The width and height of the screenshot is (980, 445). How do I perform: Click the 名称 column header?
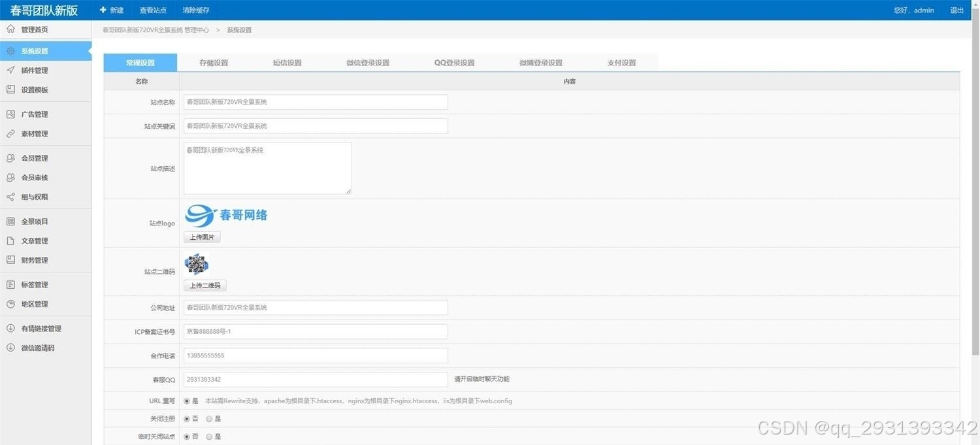(142, 82)
